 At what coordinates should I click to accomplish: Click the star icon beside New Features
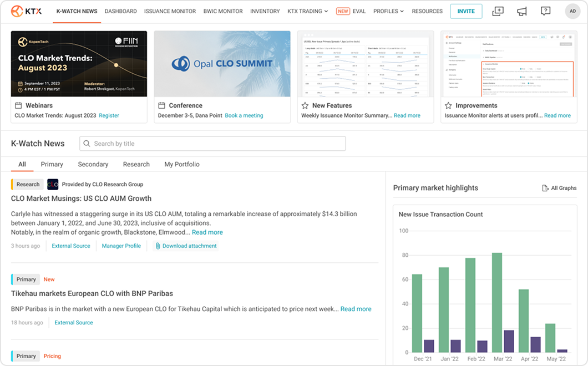coord(305,105)
